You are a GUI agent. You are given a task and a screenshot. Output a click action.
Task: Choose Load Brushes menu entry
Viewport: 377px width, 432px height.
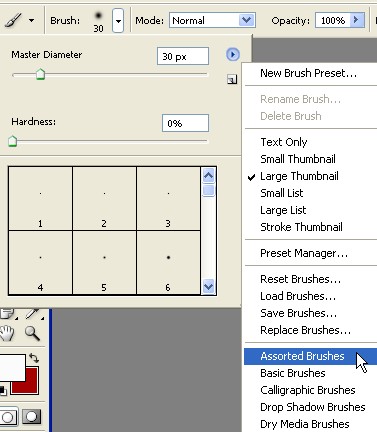coord(298,296)
